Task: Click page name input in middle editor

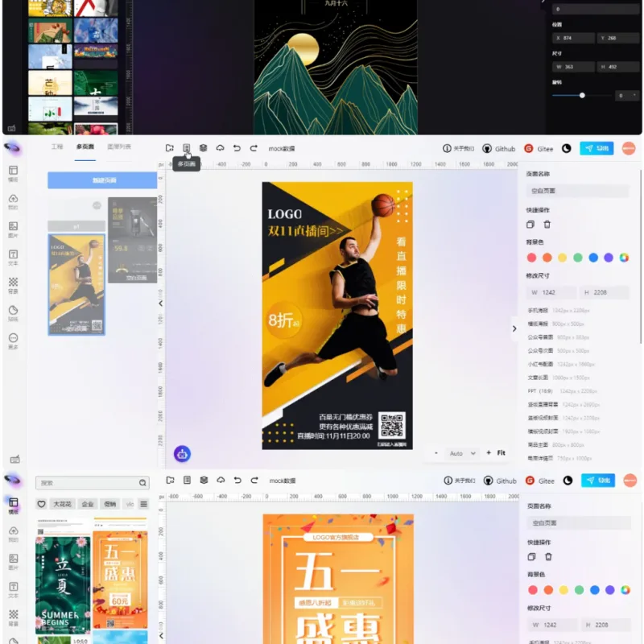Action: click(577, 191)
